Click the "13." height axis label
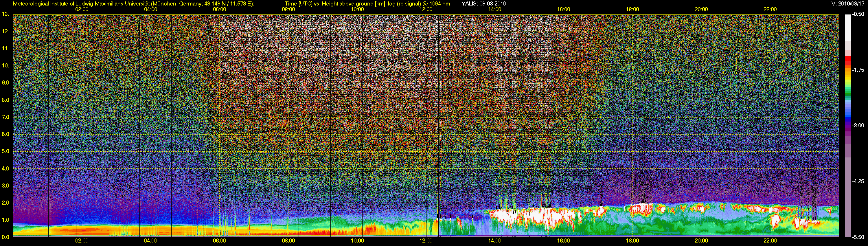Viewport: 868px width, 246px height. click(5, 14)
